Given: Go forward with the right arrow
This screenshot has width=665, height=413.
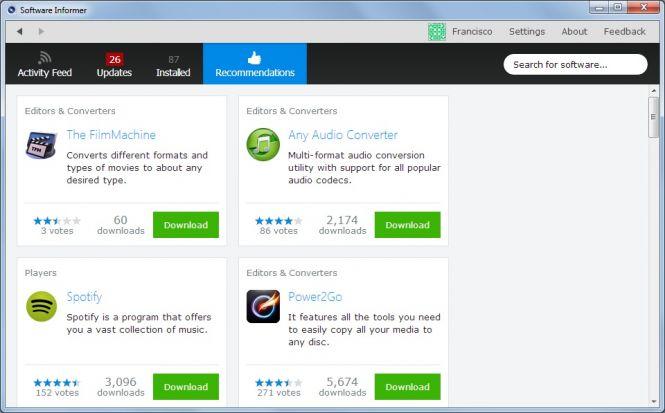Looking at the screenshot, I should tap(41, 31).
